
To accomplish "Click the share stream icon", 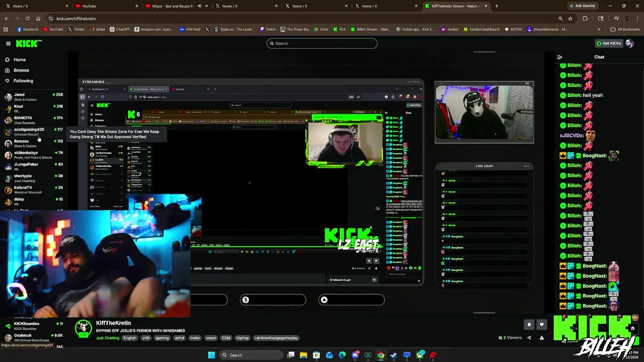I will (529, 338).
